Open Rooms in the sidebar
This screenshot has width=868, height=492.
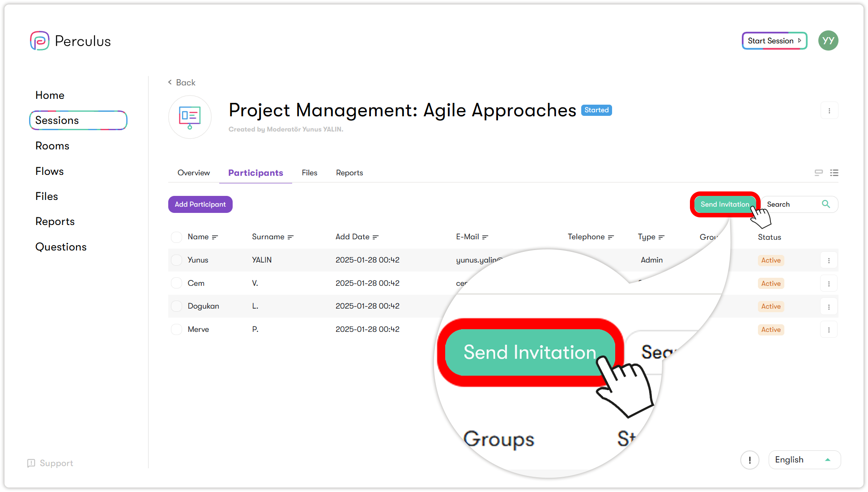tap(52, 146)
